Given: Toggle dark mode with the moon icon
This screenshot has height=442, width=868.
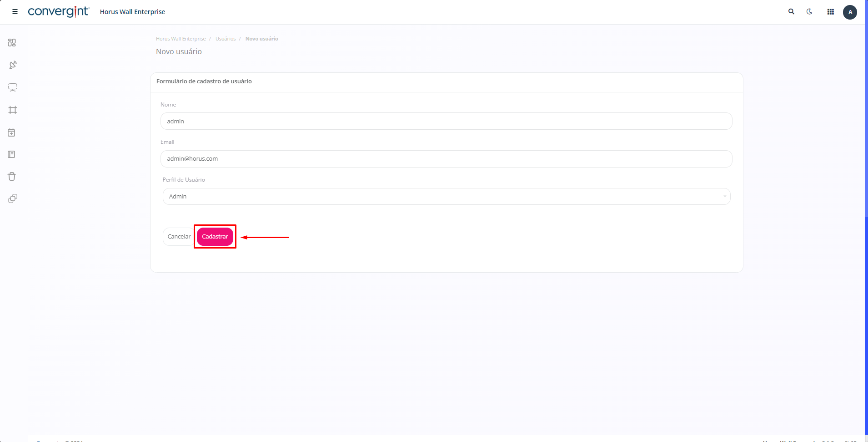Looking at the screenshot, I should click(810, 11).
